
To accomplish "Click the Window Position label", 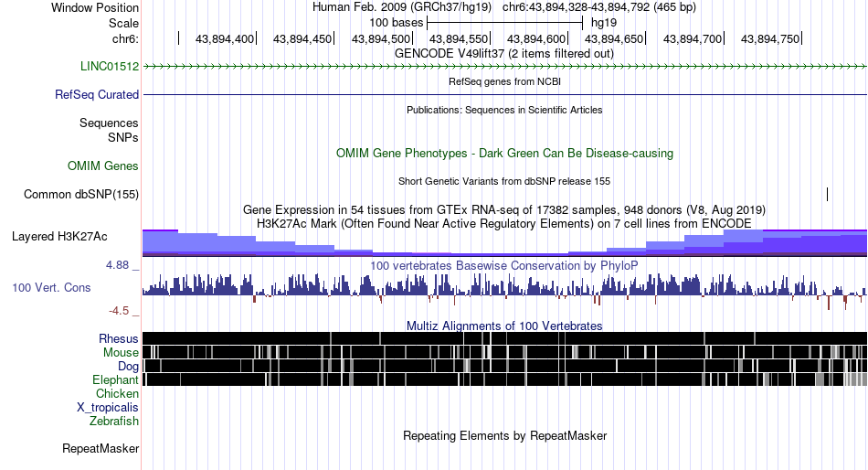I will click(95, 7).
